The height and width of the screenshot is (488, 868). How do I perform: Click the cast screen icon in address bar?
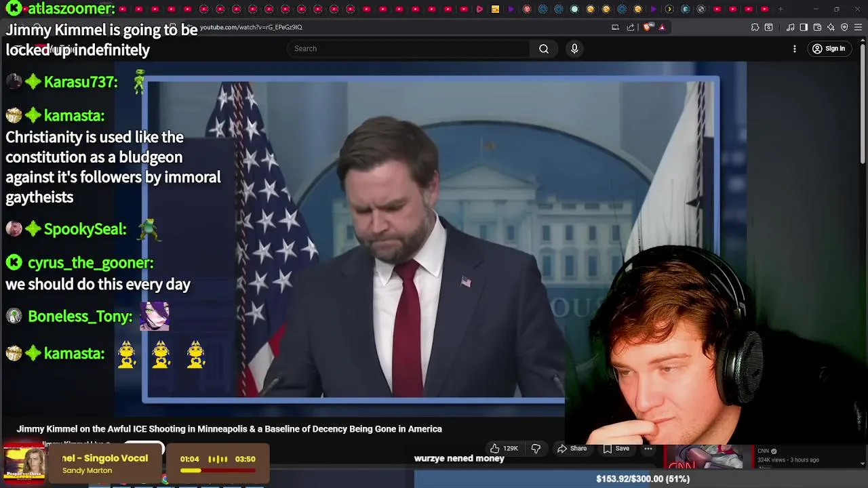click(x=615, y=27)
